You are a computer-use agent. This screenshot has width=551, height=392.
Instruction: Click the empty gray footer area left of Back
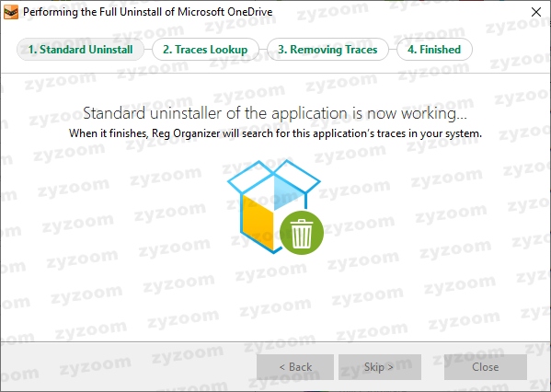[129, 367]
